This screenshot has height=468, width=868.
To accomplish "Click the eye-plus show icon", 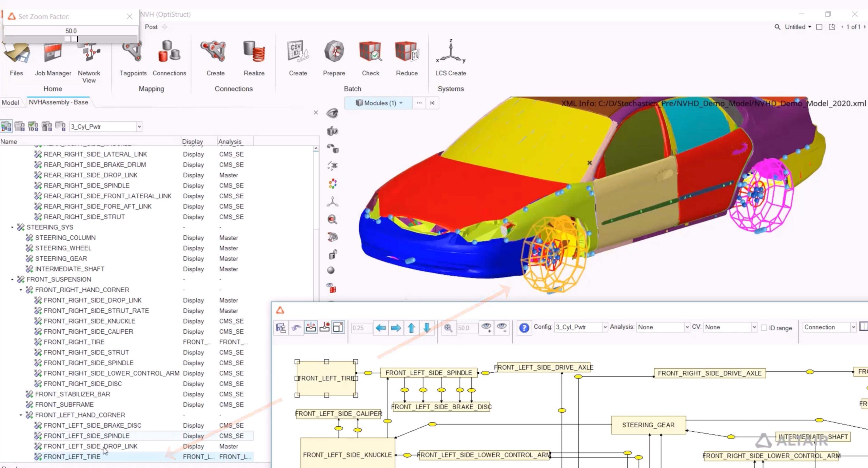I will (487, 328).
